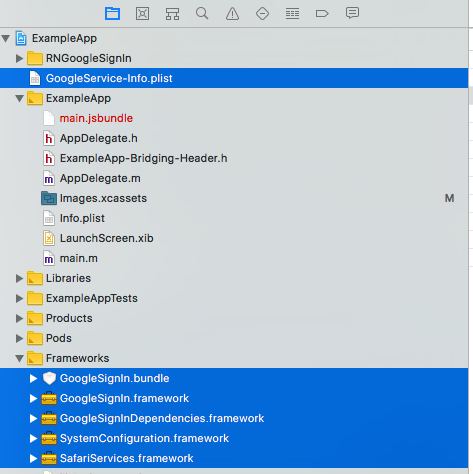
Task: Click the GoogleService-Info.plist file icon
Action: point(35,78)
